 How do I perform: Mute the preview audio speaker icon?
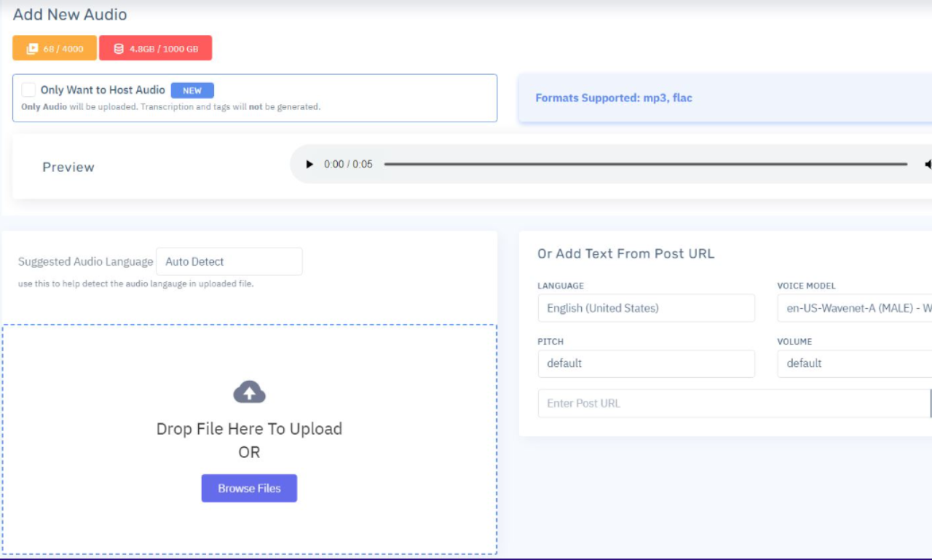(x=928, y=165)
